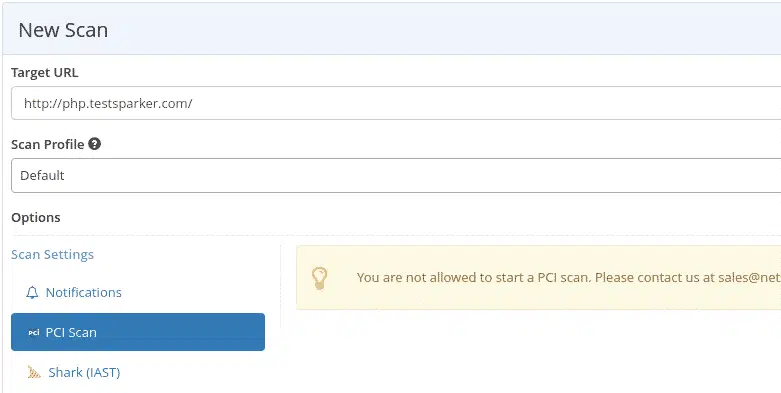
Task: Open the Scan Settings section link
Action: [52, 255]
